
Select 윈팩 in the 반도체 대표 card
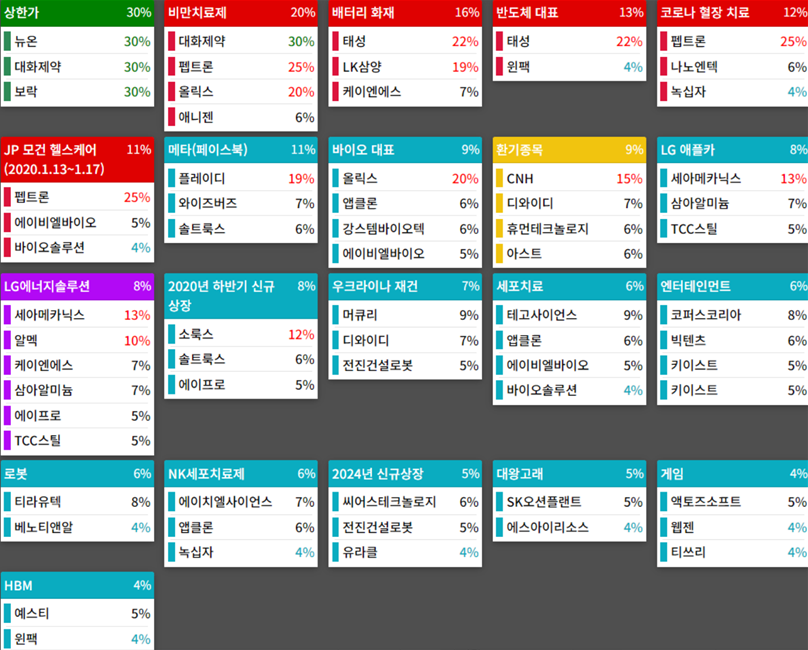point(569,67)
